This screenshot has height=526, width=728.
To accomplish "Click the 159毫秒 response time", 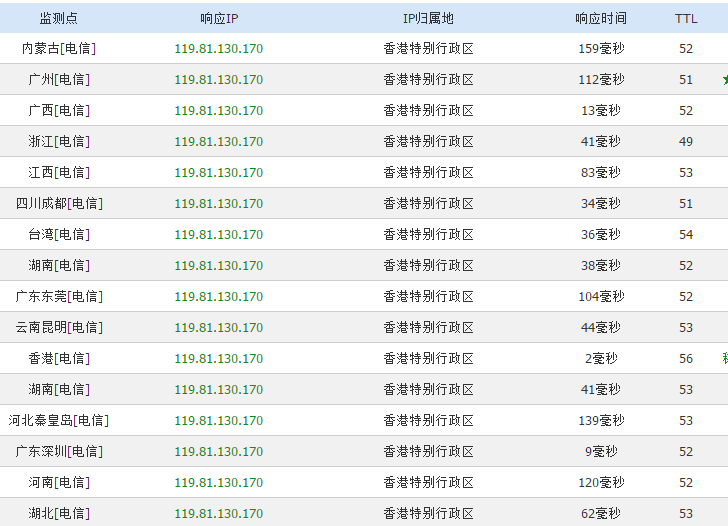I will coord(601,48).
